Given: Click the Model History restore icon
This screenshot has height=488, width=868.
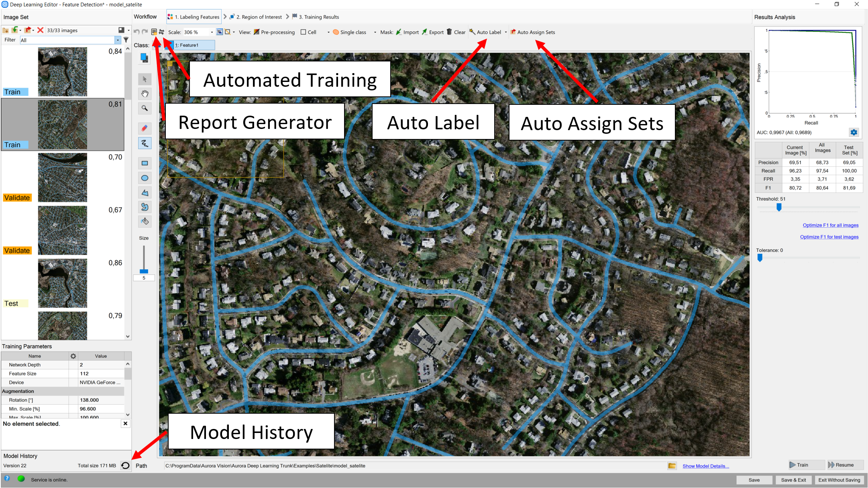Looking at the screenshot, I should (x=125, y=466).
